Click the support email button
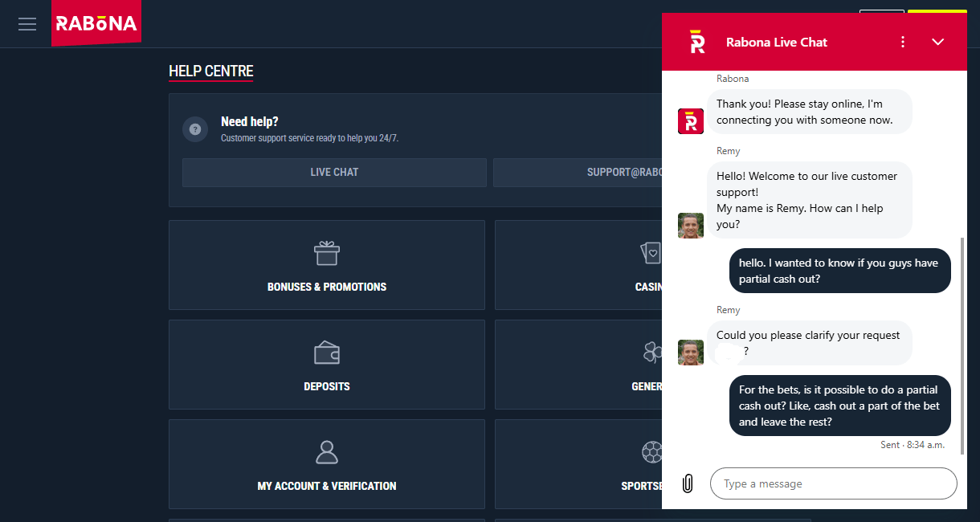The height and width of the screenshot is (522, 980). point(578,173)
